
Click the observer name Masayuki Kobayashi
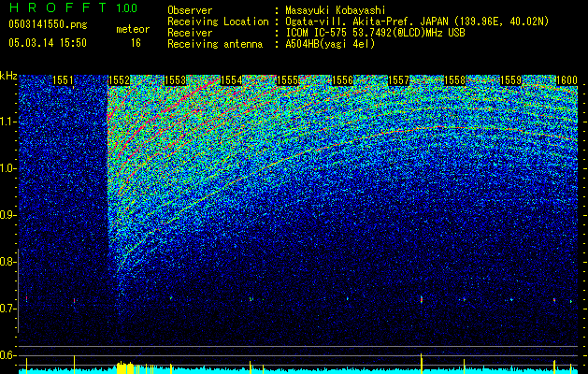336,10
